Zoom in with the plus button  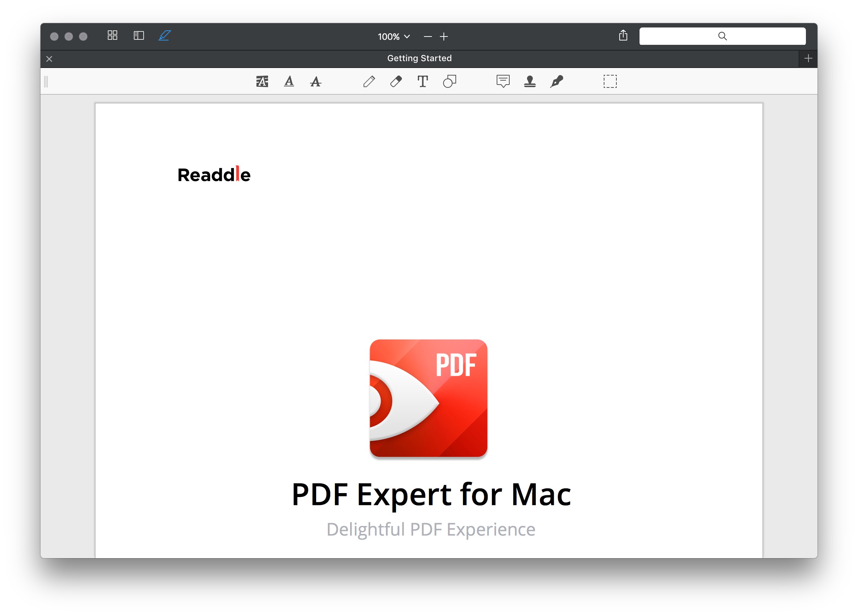[x=444, y=36]
